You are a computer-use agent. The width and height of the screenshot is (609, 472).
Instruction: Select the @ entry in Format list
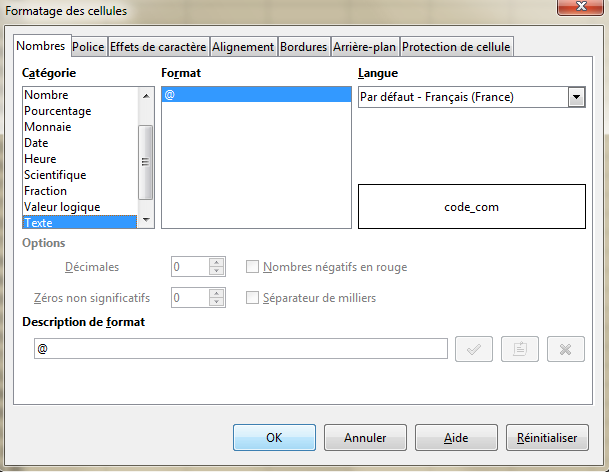(256, 94)
